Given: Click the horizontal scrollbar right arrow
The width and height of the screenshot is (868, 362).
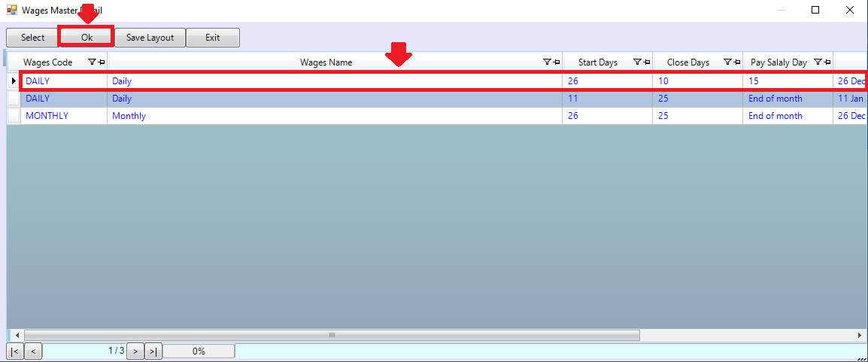Looking at the screenshot, I should [x=860, y=335].
